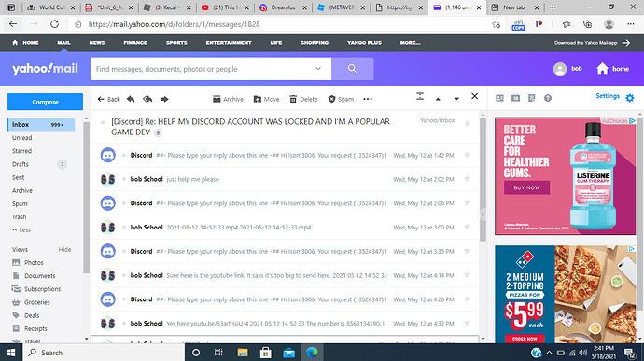This screenshot has width=644, height=361.
Task: Open Windows Start menu
Action: tap(11, 353)
